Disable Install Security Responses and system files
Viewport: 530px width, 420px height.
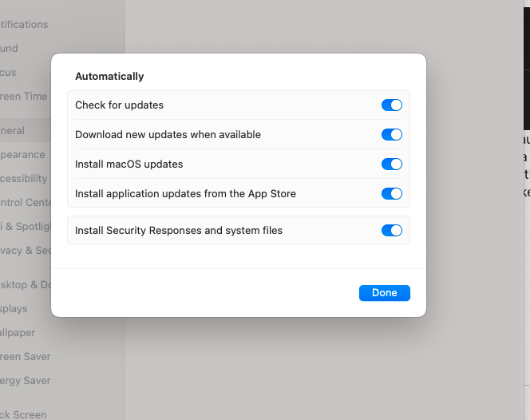(x=391, y=230)
